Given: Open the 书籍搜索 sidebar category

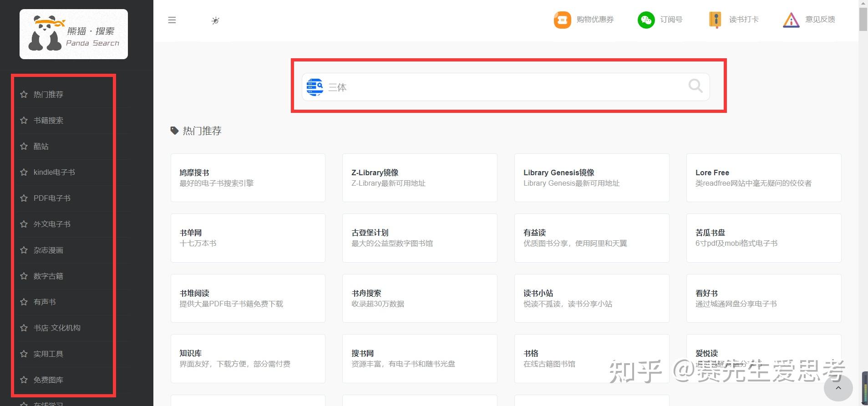Looking at the screenshot, I should tap(48, 120).
